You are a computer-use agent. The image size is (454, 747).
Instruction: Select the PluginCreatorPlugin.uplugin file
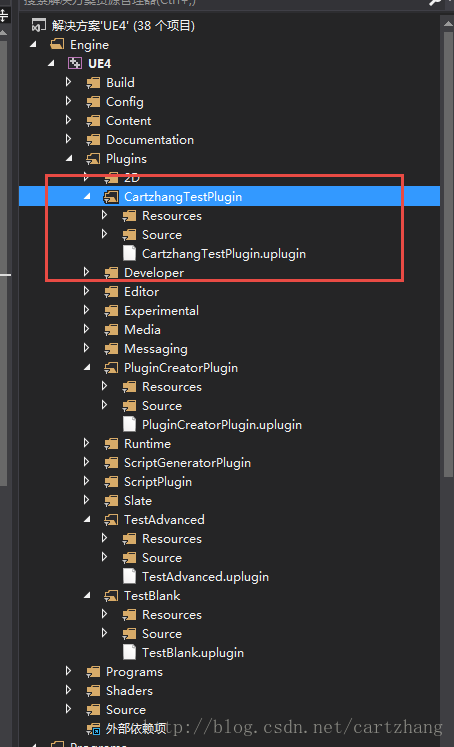222,424
